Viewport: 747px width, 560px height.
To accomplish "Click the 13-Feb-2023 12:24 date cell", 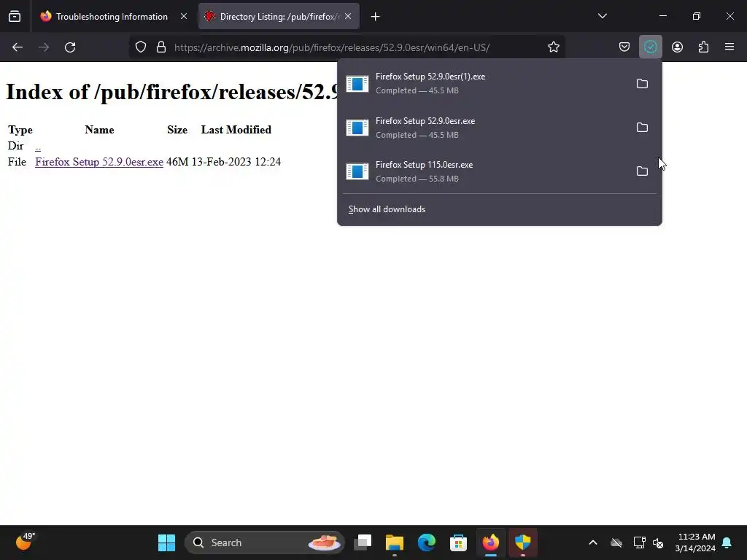I will (x=236, y=162).
